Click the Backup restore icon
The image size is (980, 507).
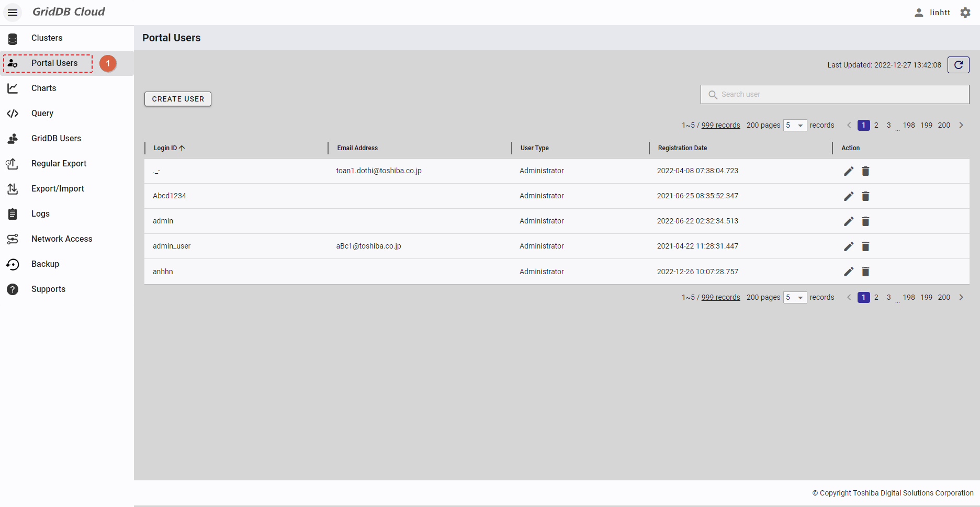[13, 264]
